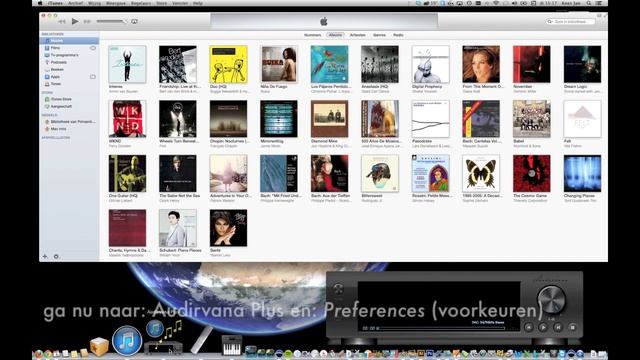The width and height of the screenshot is (640, 360).
Task: Turn the Audirvana volume knob
Action: coord(551,299)
